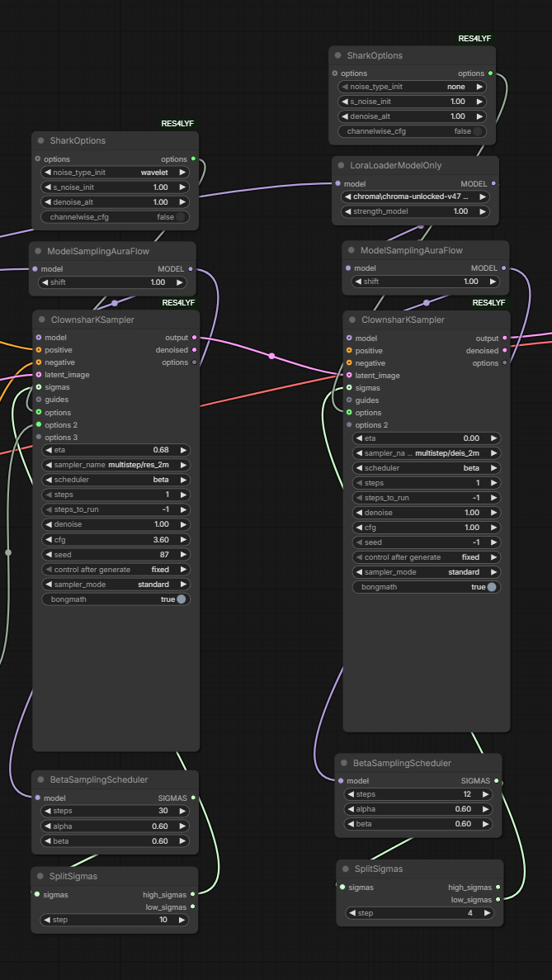Click the options output socket of the wavelet SharkOptions
552x980 pixels.
193,159
